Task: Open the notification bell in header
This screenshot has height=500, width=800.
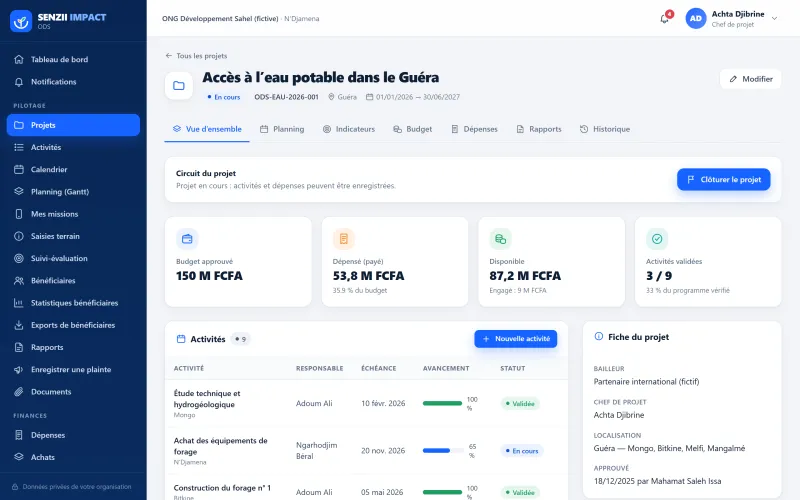Action: (665, 19)
